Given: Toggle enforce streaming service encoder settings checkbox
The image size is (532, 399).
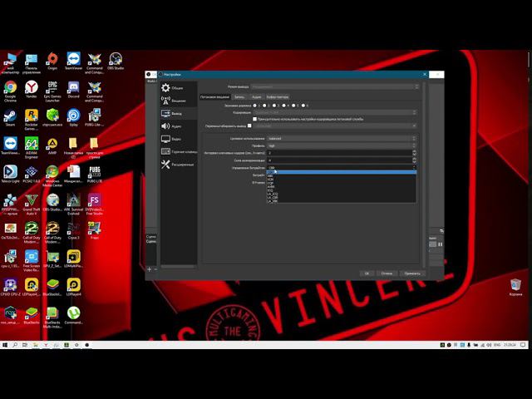Looking at the screenshot, I should (x=255, y=119).
